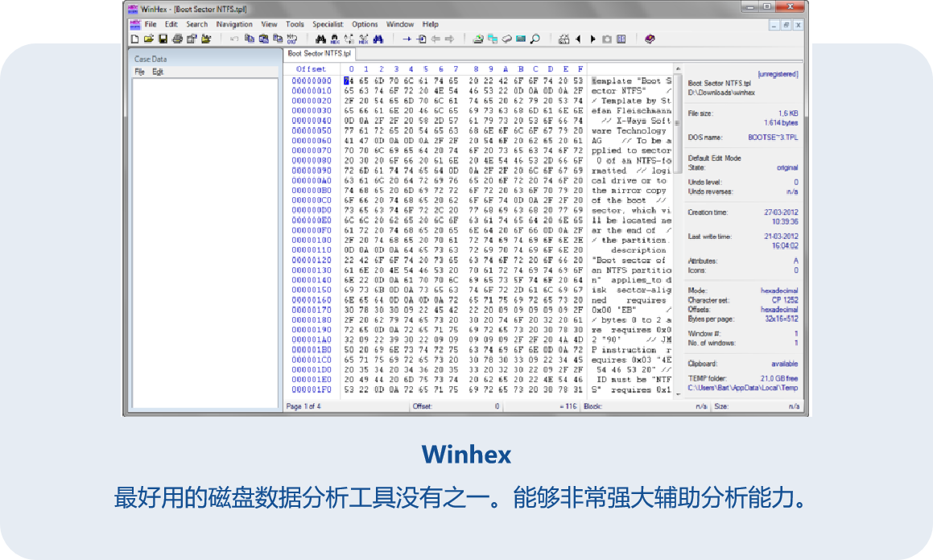The image size is (933, 560).
Task: Click the Go To Sector icon
Action: (x=421, y=39)
